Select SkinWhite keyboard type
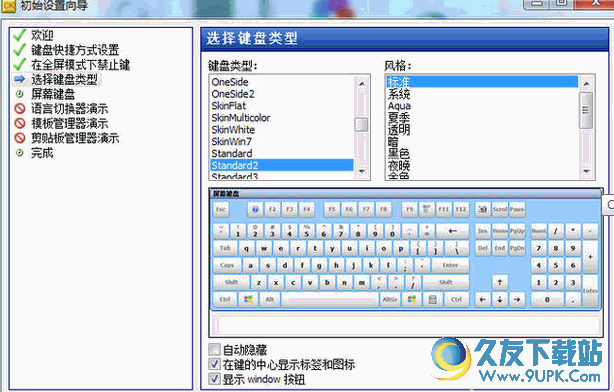614x392 pixels. click(282, 130)
